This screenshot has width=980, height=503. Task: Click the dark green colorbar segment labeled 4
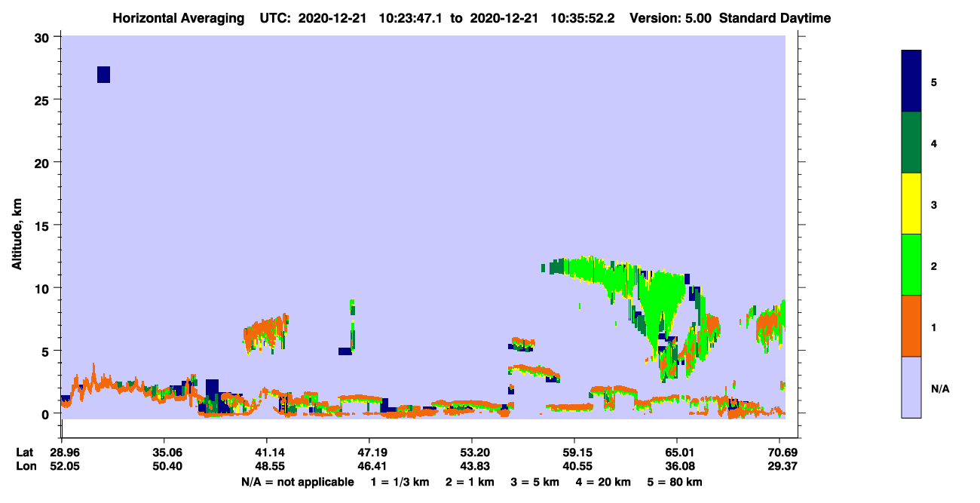[x=911, y=143]
